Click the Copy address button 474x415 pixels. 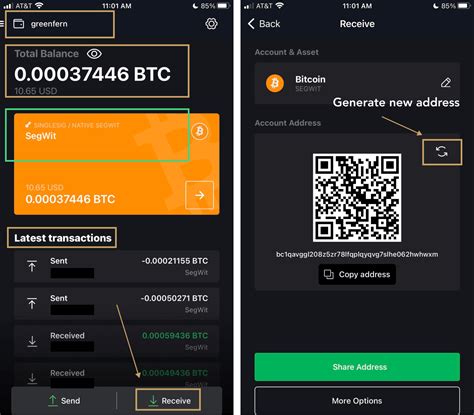pos(357,274)
